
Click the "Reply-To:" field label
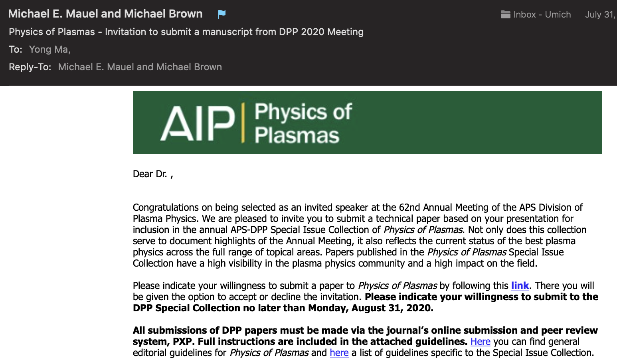pyautogui.click(x=30, y=67)
